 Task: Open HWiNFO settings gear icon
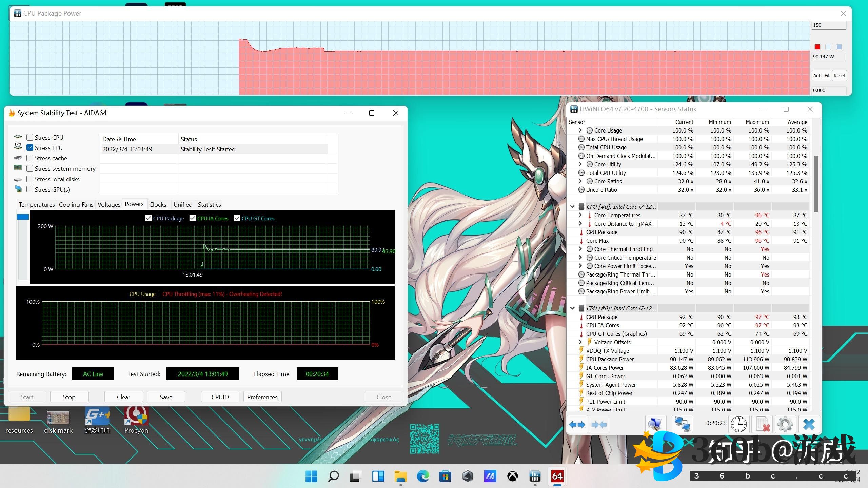click(785, 425)
